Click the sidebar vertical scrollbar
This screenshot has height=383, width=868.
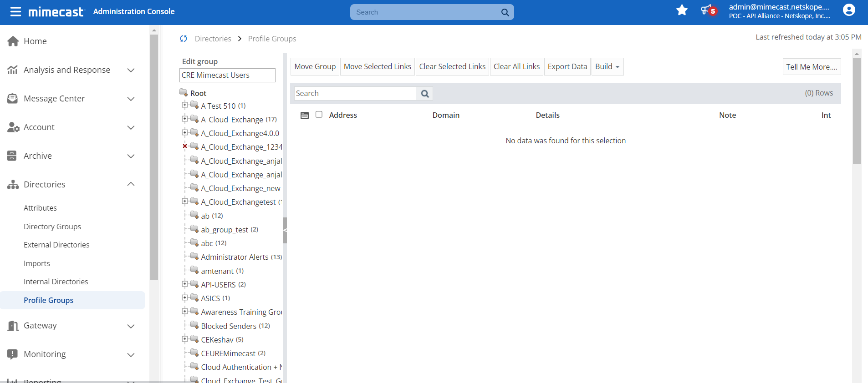[x=154, y=157]
